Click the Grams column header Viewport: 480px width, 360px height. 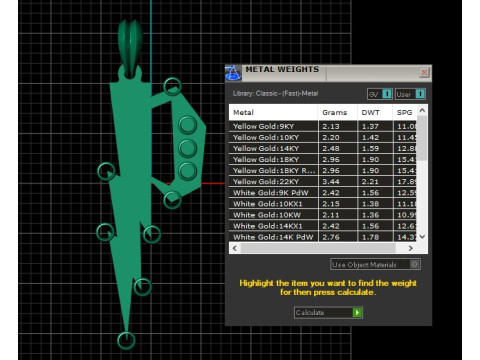pos(337,112)
